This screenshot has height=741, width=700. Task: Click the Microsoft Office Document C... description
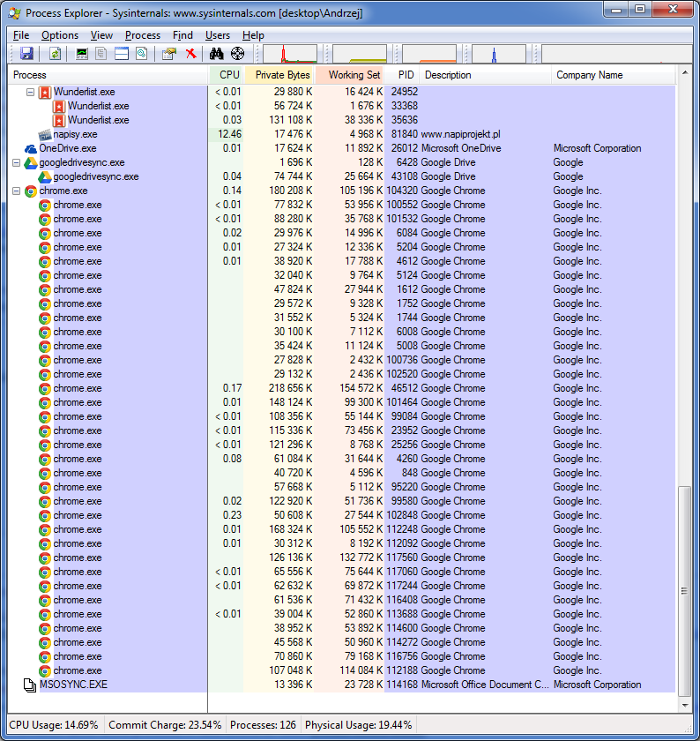(485, 685)
